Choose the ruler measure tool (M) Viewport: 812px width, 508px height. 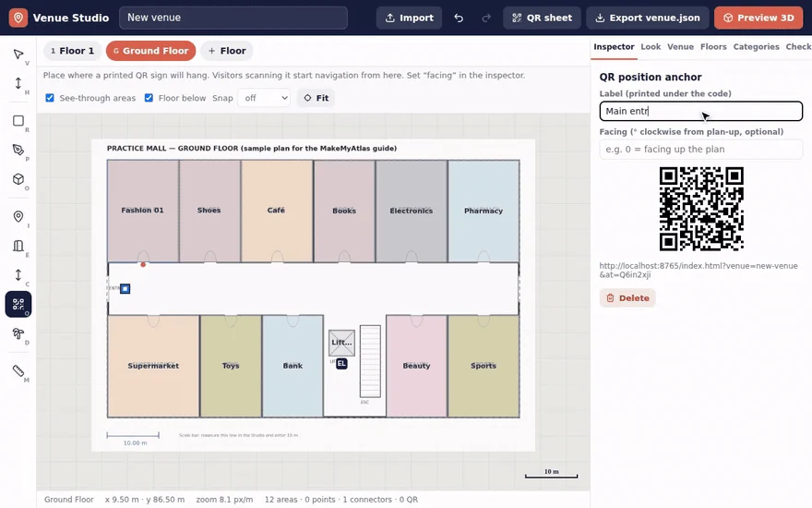click(x=18, y=370)
